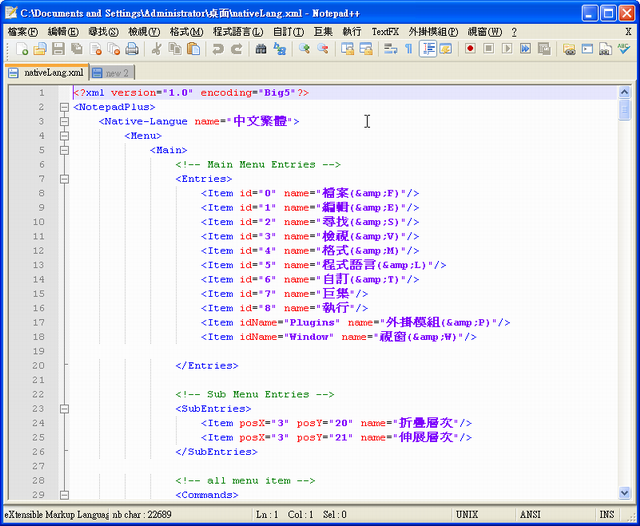This screenshot has height=526, width=640.
Task: Start macro recording with red circle icon
Action: (x=470, y=49)
